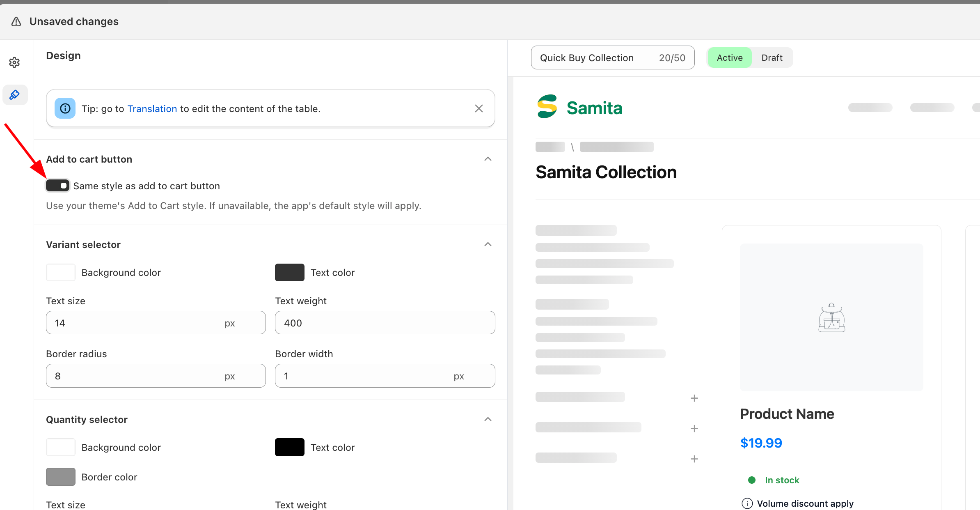Toggle Same style as add to cart button
This screenshot has width=980, height=510.
pos(57,186)
